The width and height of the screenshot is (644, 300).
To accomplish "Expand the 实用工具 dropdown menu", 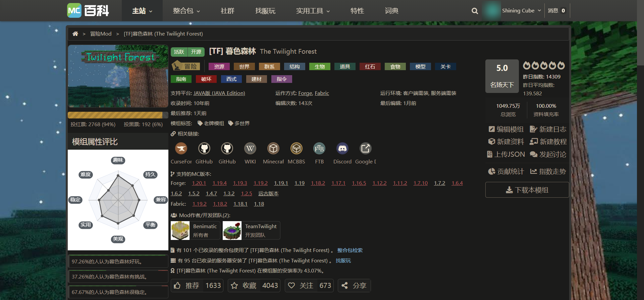I will tap(313, 11).
